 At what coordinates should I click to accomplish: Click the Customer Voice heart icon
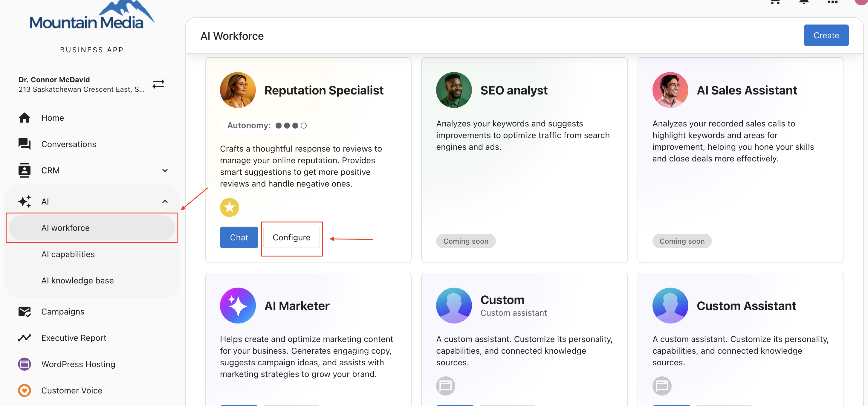click(25, 390)
